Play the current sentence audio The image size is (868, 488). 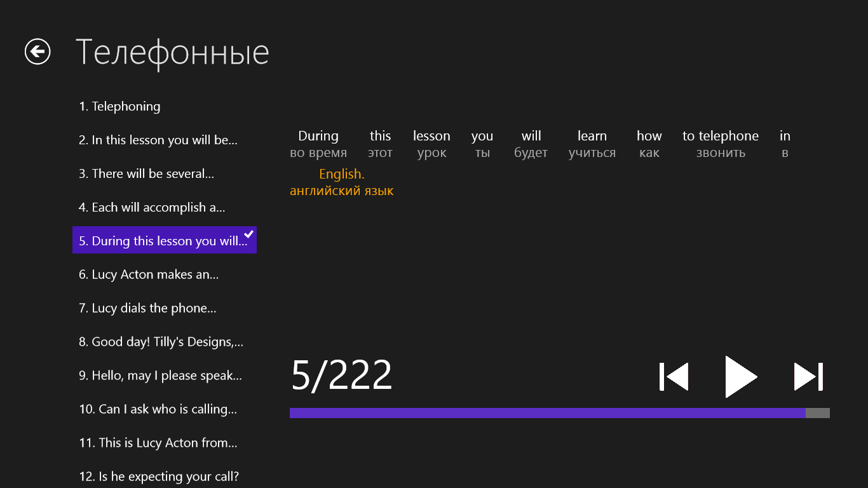[741, 377]
